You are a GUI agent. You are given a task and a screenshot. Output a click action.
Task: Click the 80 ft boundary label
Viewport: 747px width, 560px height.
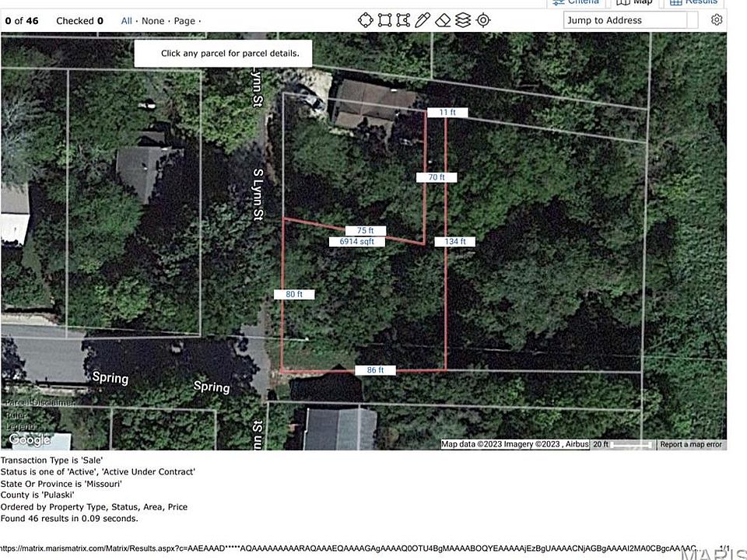(x=294, y=294)
